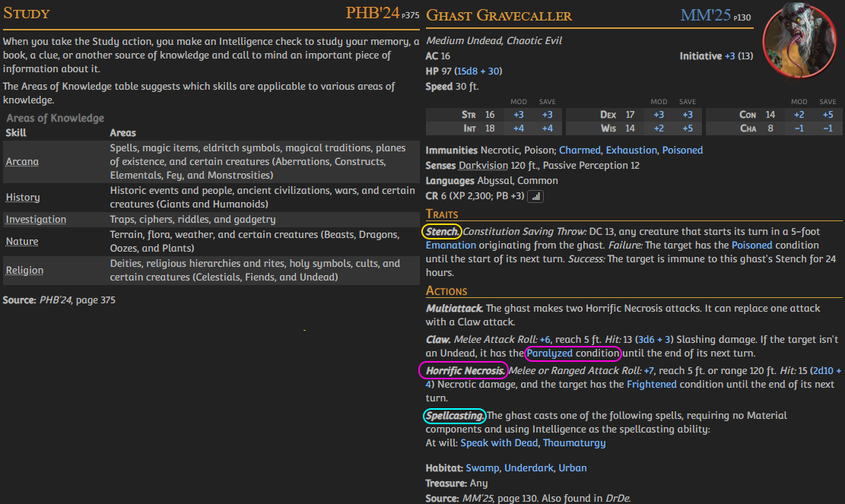
Task: Click the Religion skill link
Action: [x=24, y=271]
